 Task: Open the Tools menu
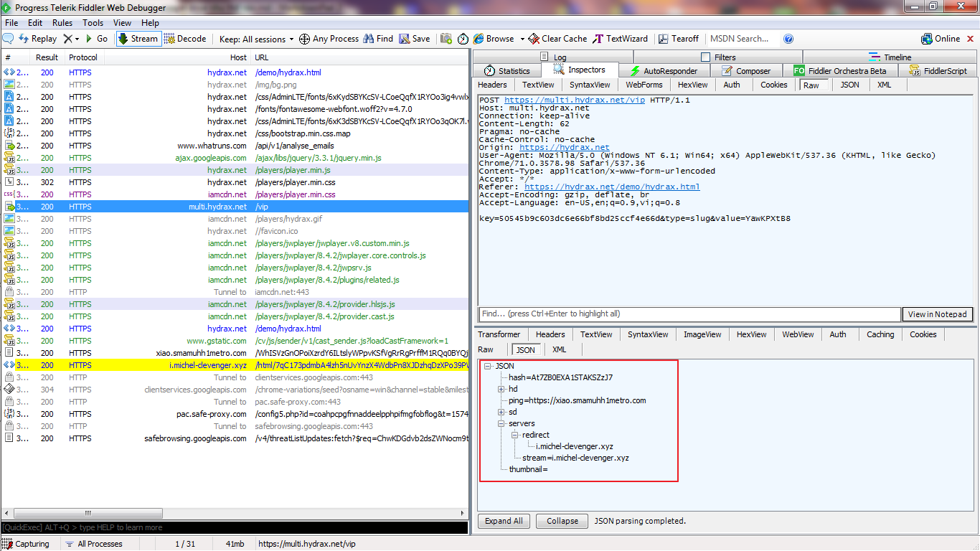(x=93, y=23)
